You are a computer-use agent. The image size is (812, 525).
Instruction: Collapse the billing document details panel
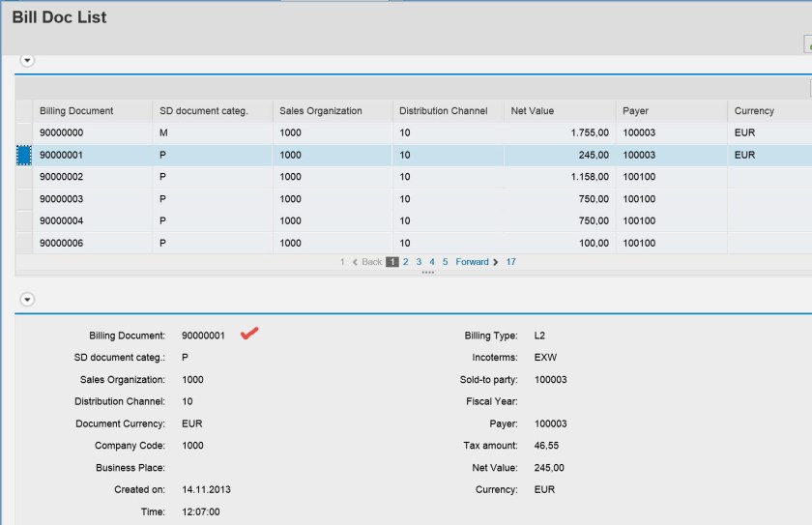tap(27, 300)
